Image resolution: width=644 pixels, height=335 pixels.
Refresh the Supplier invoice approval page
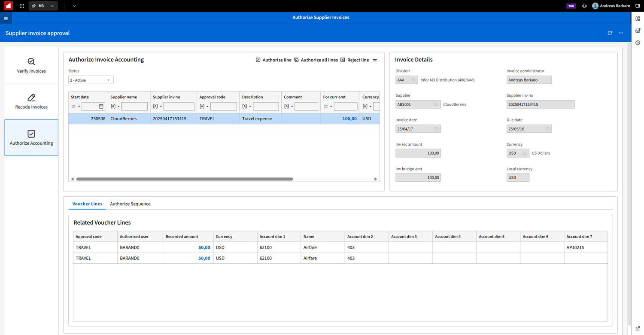pyautogui.click(x=610, y=33)
